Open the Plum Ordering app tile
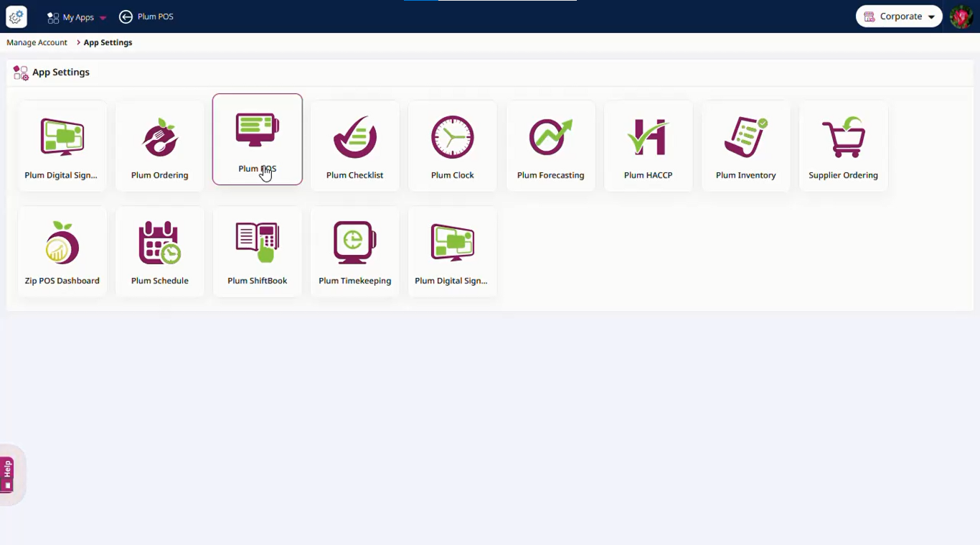Image resolution: width=980 pixels, height=545 pixels. (x=160, y=146)
